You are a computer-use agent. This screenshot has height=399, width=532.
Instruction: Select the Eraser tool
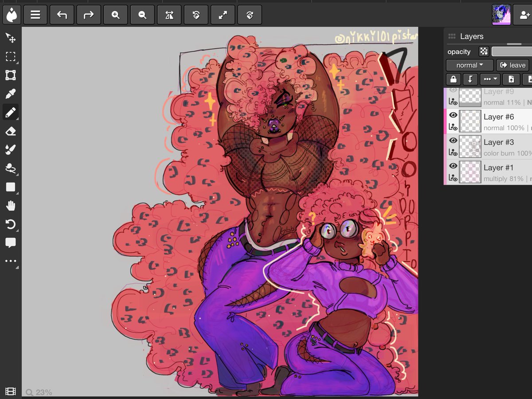click(x=11, y=131)
